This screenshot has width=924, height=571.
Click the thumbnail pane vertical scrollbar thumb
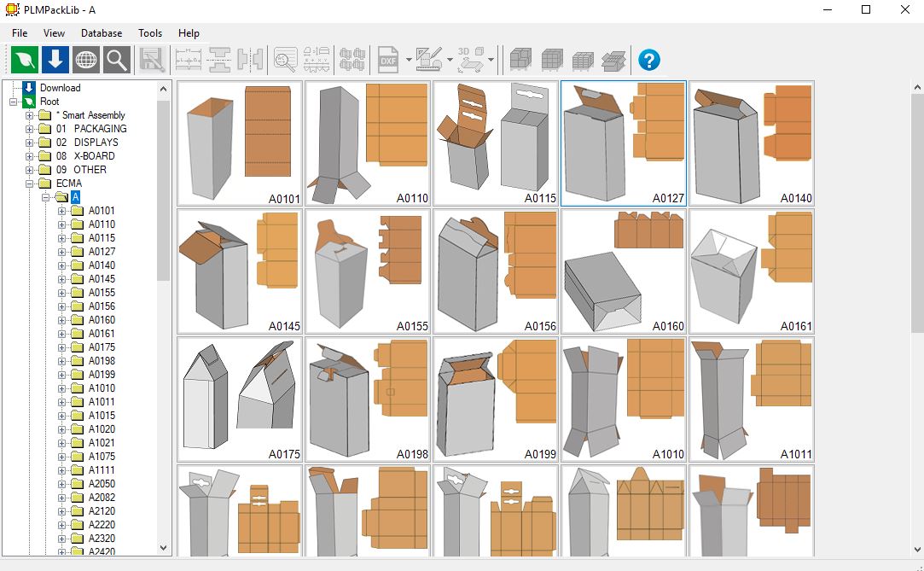[x=917, y=214]
